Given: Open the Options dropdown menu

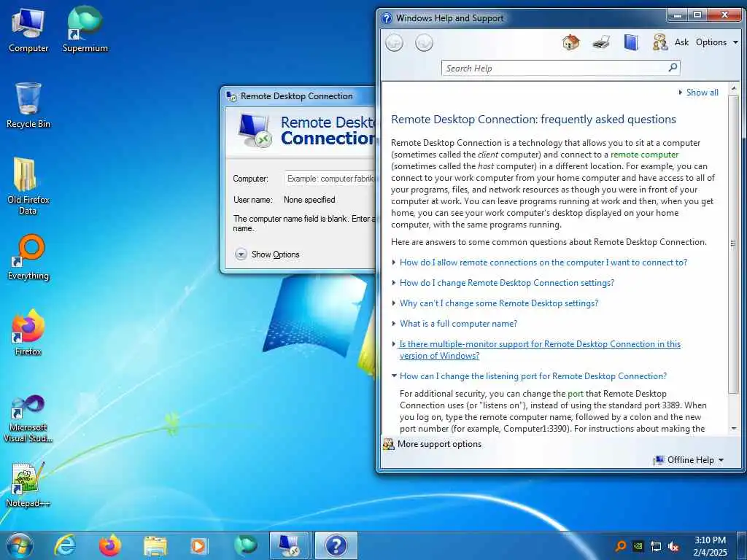Looking at the screenshot, I should pos(716,42).
